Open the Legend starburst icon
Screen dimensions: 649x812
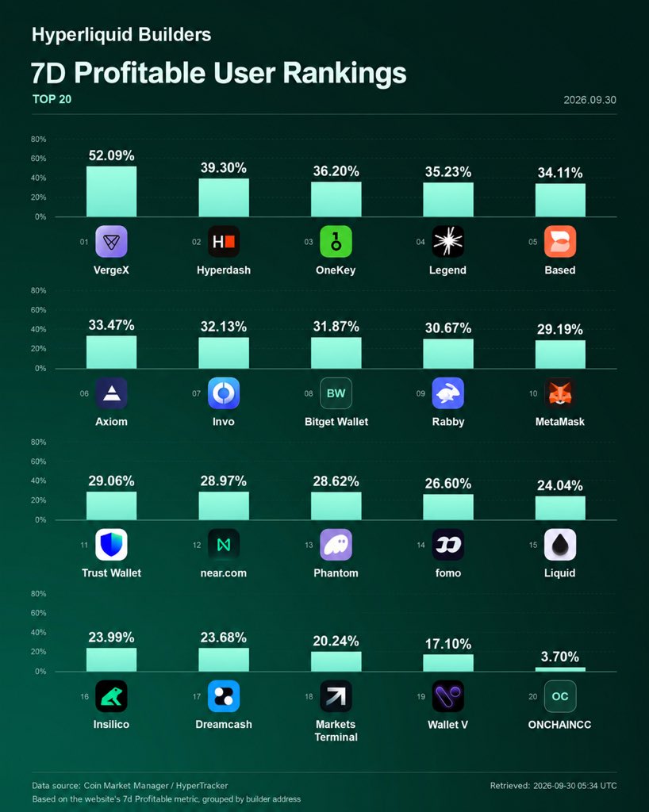(448, 241)
